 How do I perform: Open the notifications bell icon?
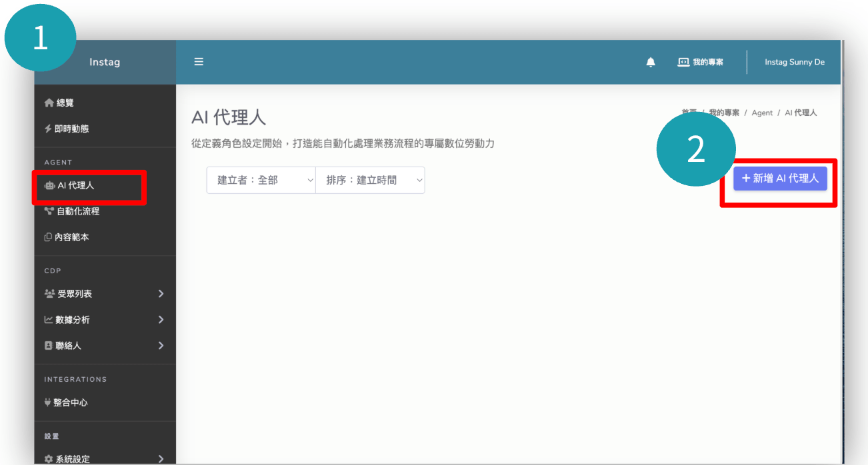click(x=651, y=62)
